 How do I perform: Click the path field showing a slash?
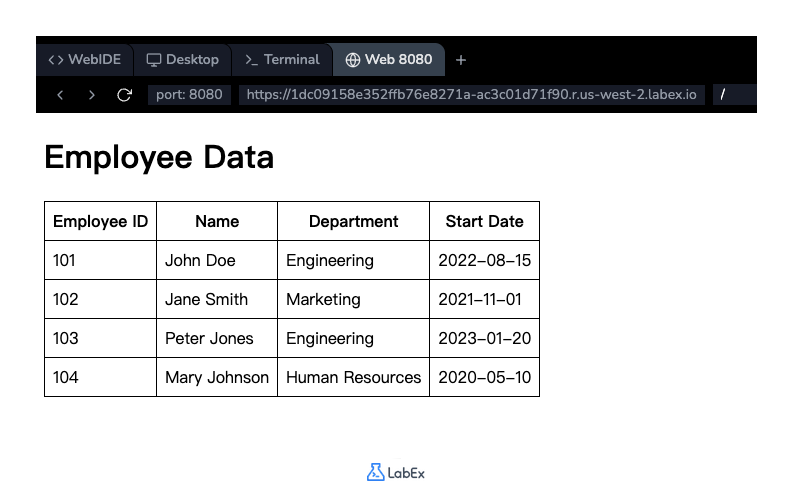pyautogui.click(x=734, y=95)
